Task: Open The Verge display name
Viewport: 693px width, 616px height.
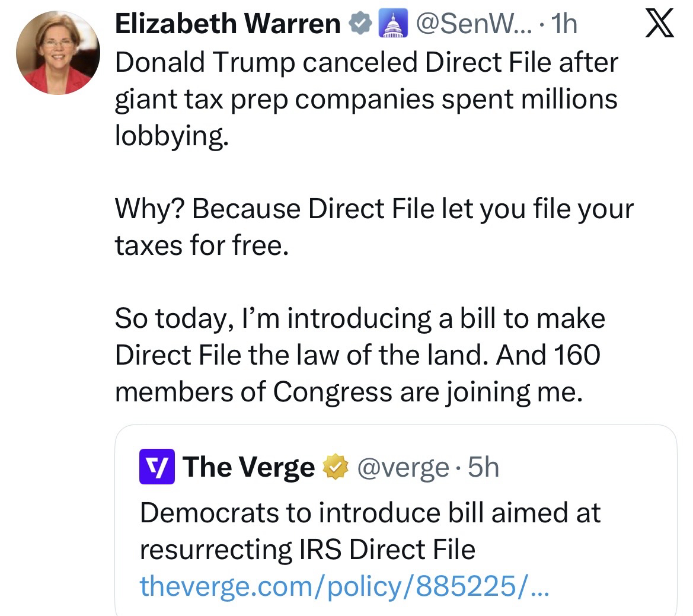Action: tap(249, 467)
